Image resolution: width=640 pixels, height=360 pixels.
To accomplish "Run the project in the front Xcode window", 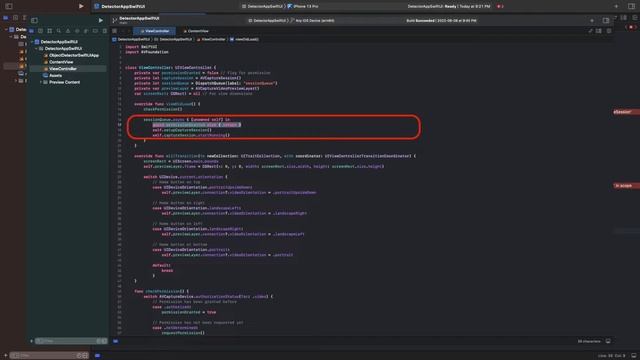I will click(101, 20).
